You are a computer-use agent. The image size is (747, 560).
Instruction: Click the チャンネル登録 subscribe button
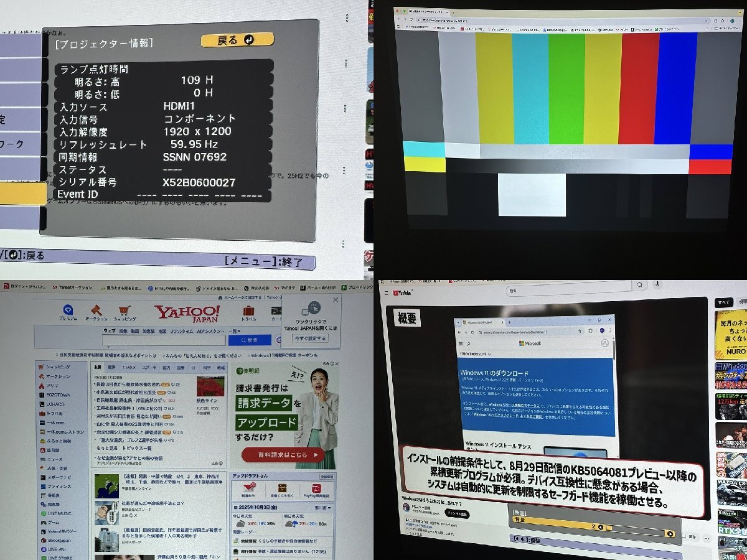458,514
